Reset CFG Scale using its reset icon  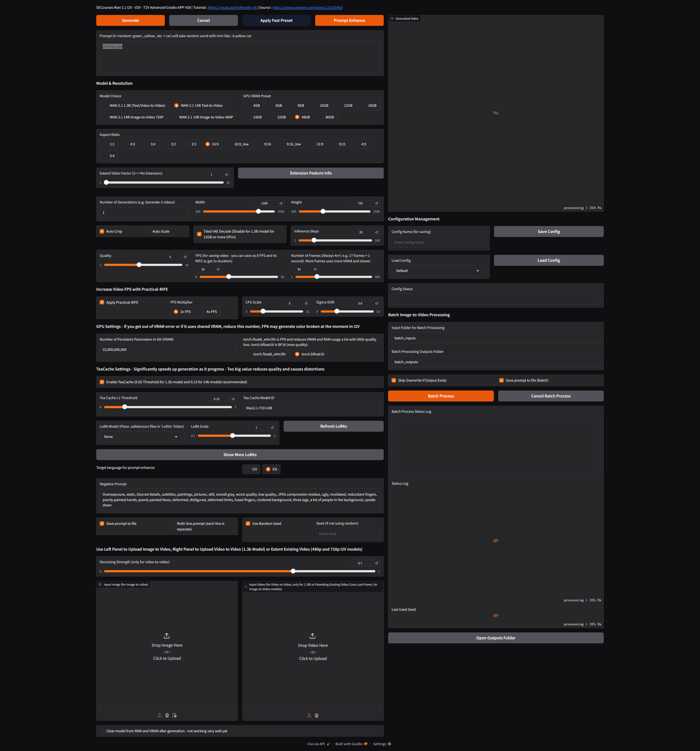306,303
